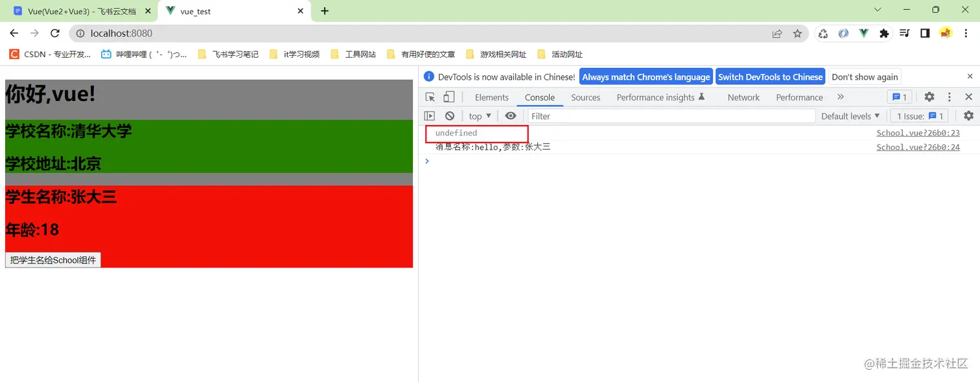Image resolution: width=980 pixels, height=382 pixels.
Task: Activate the inspect element picker tool
Action: click(430, 97)
